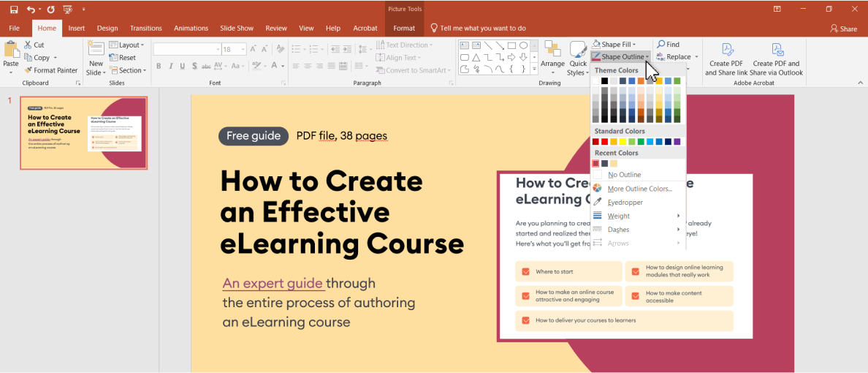The height and width of the screenshot is (373, 868).
Task: Click Create PDF and Share via Outlook
Action: [x=777, y=60]
